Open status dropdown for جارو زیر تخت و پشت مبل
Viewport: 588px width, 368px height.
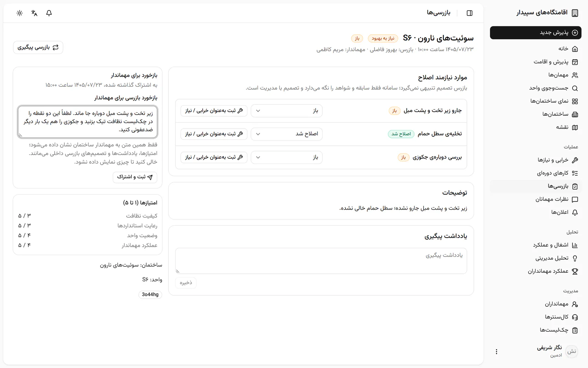point(287,111)
